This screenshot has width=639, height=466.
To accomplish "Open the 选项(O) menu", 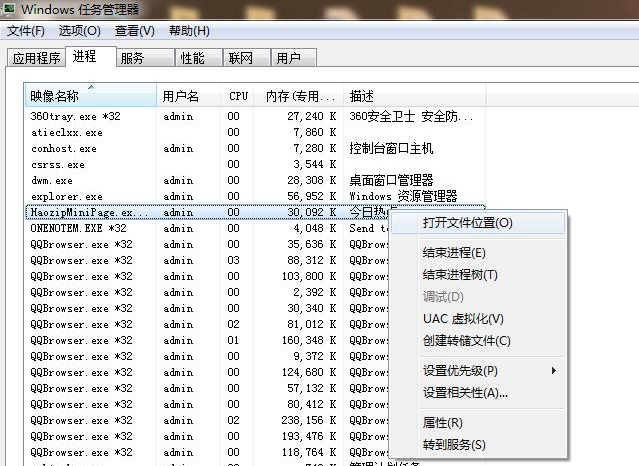I will click(79, 31).
